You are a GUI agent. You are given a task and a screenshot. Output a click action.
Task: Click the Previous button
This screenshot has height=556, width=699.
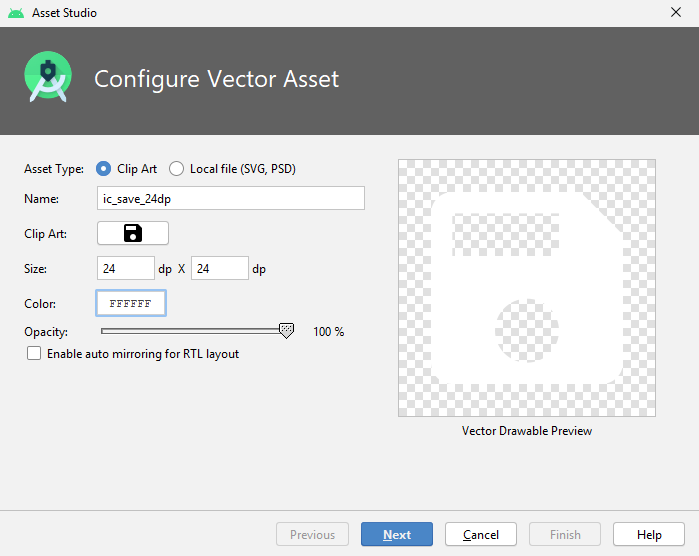pyautogui.click(x=312, y=534)
